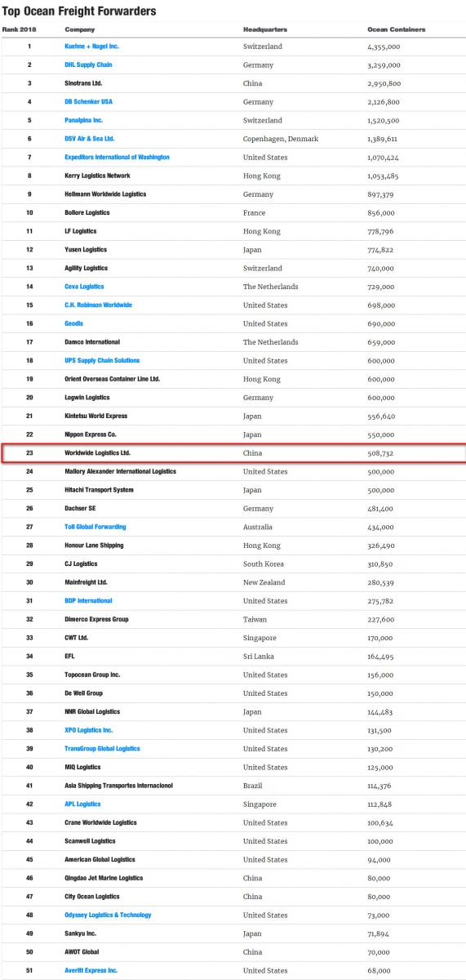Click the Headquarters column header
This screenshot has height=980, width=466.
(265, 29)
